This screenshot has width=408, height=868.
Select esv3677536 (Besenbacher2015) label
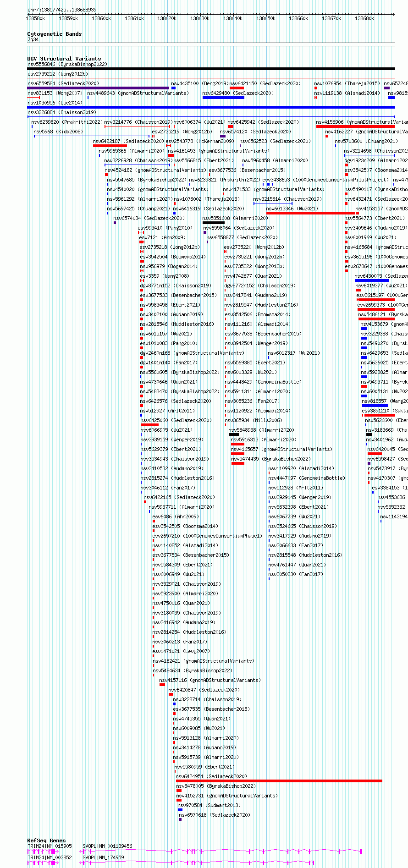point(247,170)
